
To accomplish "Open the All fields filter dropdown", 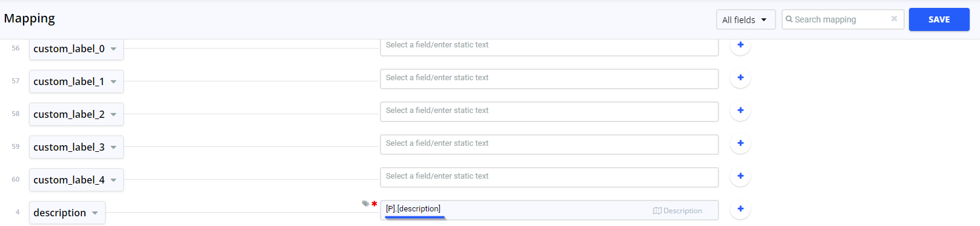I will (745, 19).
